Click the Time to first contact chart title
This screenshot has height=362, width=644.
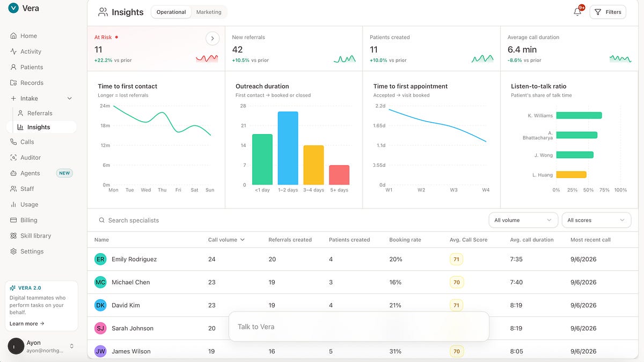(x=127, y=86)
